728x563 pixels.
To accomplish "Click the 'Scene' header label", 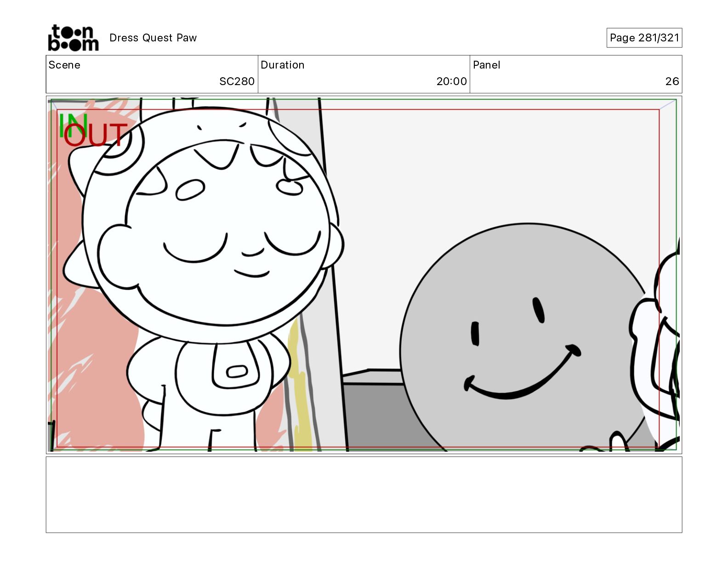I will click(64, 65).
